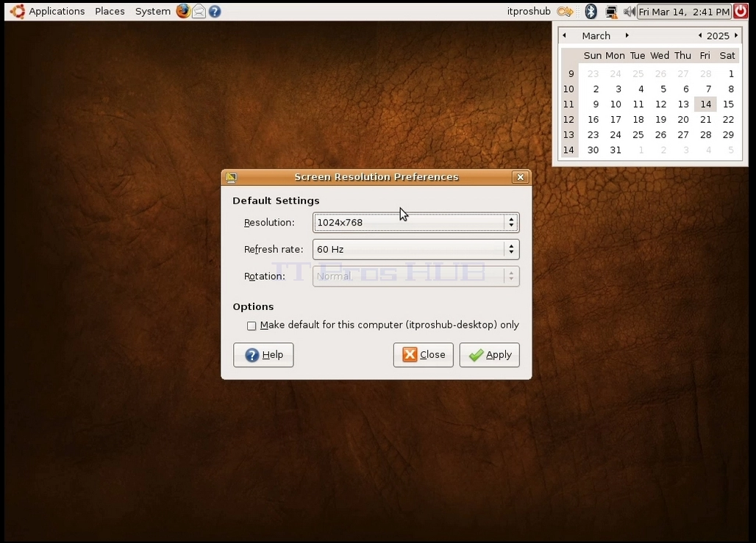Viewport: 756px width, 543px height.
Task: Click the Ubuntu logo icon
Action: [x=18, y=11]
